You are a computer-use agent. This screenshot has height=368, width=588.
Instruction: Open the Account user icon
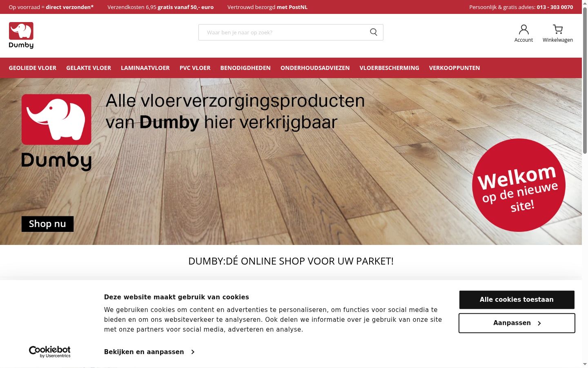523,29
